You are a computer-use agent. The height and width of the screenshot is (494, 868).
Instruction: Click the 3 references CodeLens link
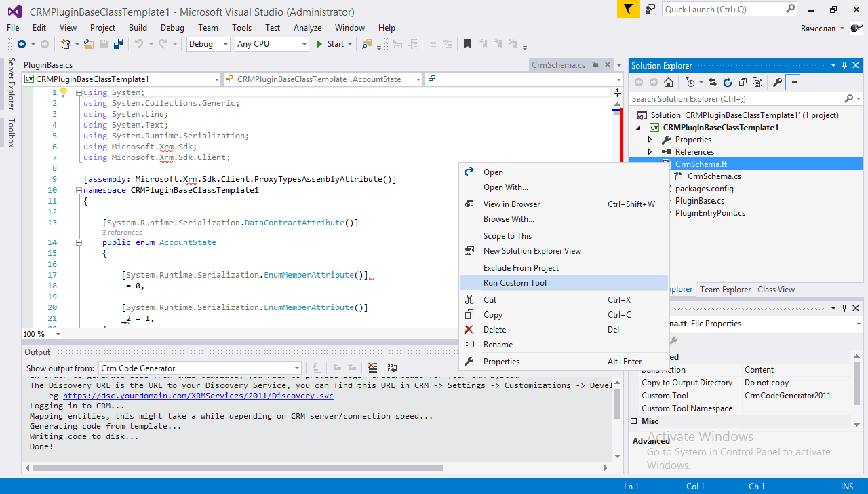pyautogui.click(x=122, y=232)
